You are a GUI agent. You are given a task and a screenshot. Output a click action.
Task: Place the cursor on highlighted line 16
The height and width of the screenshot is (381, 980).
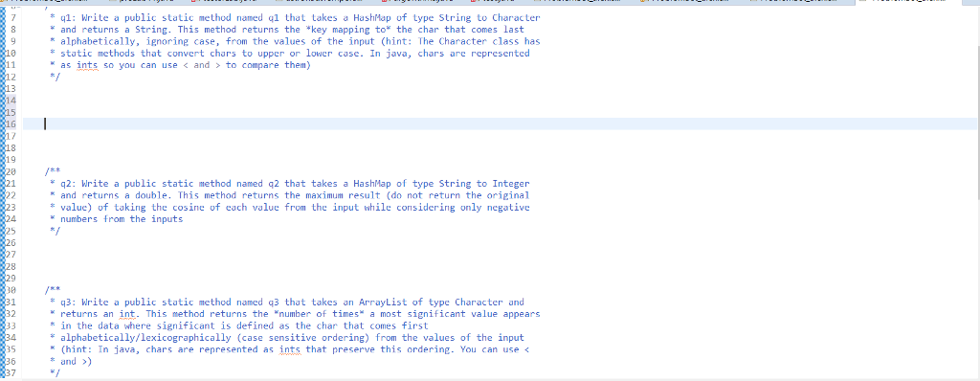tap(500, 123)
